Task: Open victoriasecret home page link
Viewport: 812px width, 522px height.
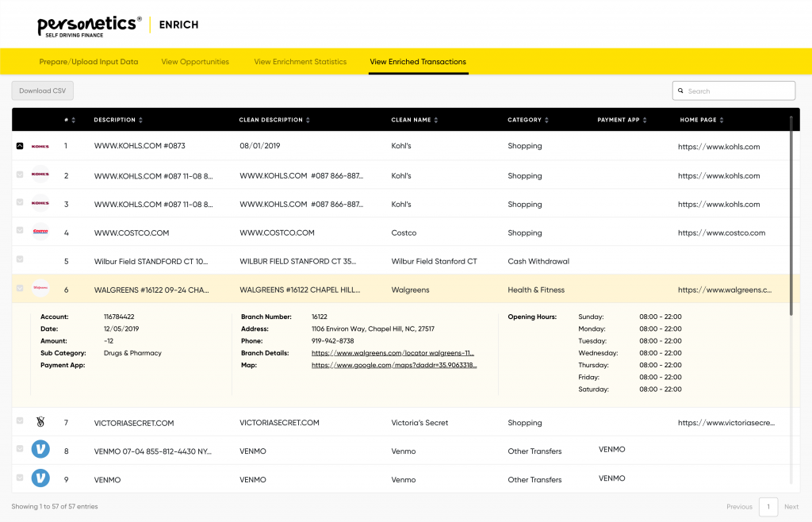Action: click(x=726, y=423)
